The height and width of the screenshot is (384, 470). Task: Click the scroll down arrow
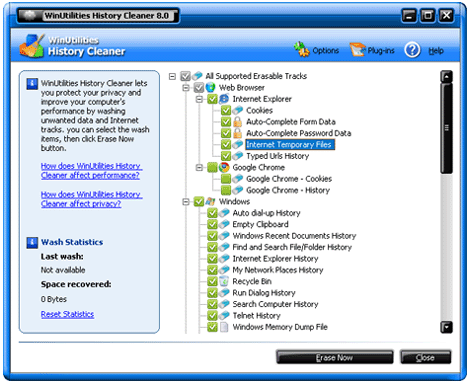pyautogui.click(x=446, y=327)
